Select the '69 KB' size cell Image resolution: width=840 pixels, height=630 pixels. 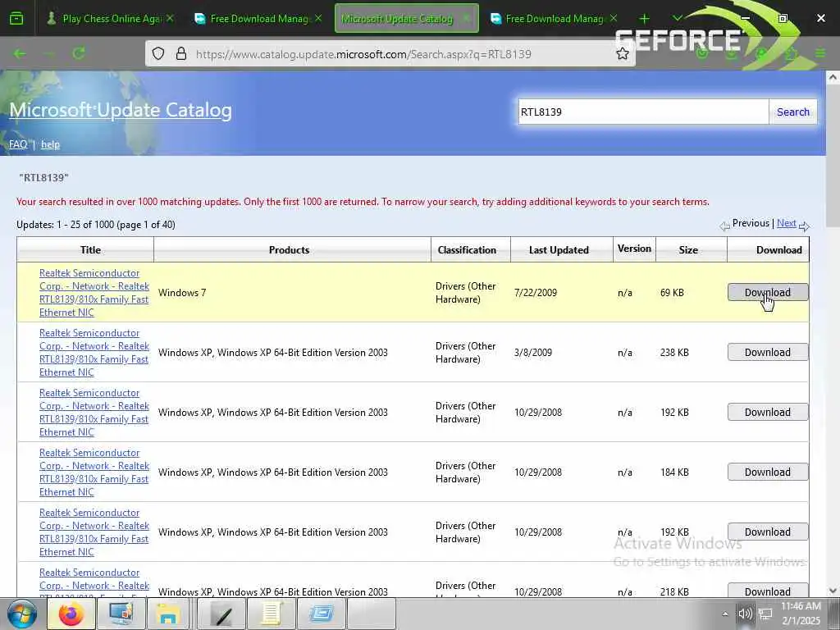click(x=672, y=293)
